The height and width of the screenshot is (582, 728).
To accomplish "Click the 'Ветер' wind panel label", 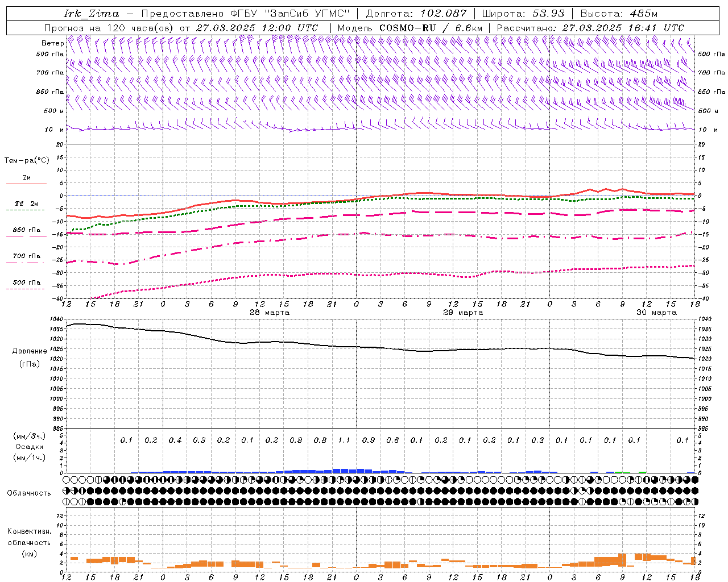I will 53,43.
